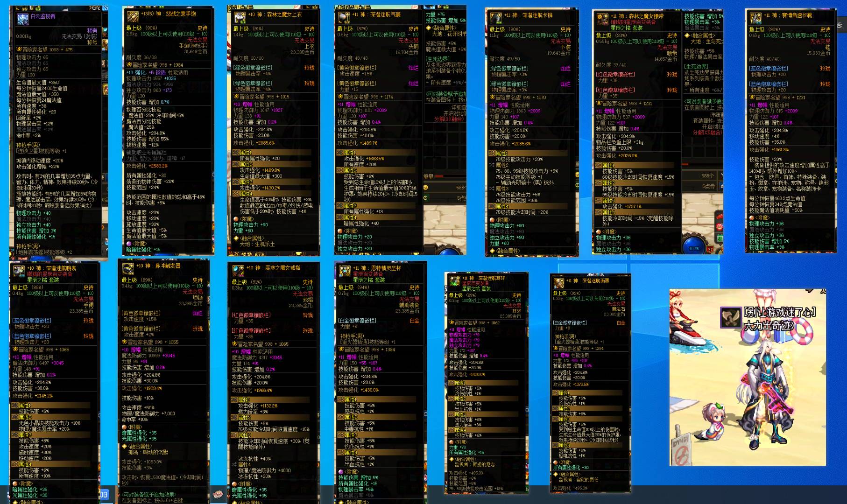This screenshot has width=847, height=504.
Task: Click the emblem beside 别让游戏迷了心 name
Action: click(x=730, y=317)
